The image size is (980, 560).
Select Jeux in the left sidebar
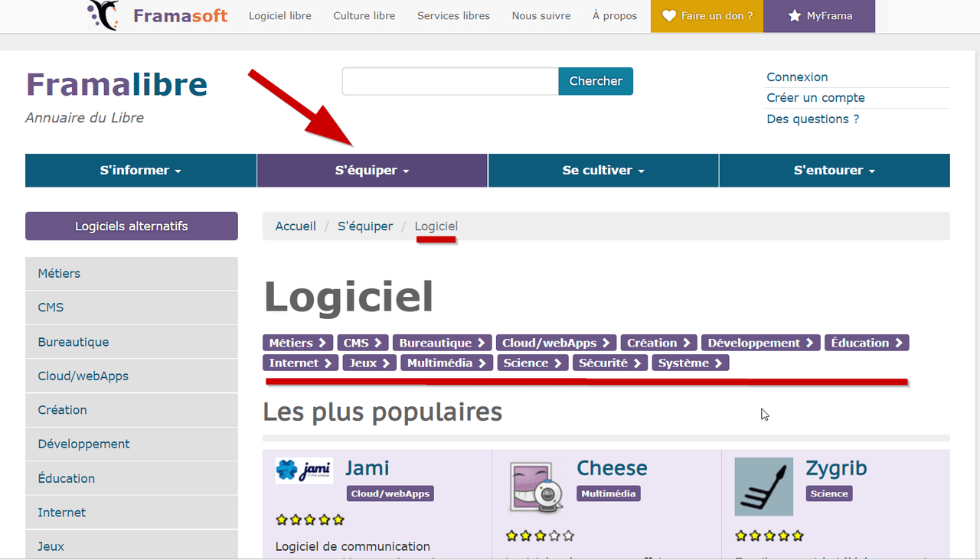point(132,545)
